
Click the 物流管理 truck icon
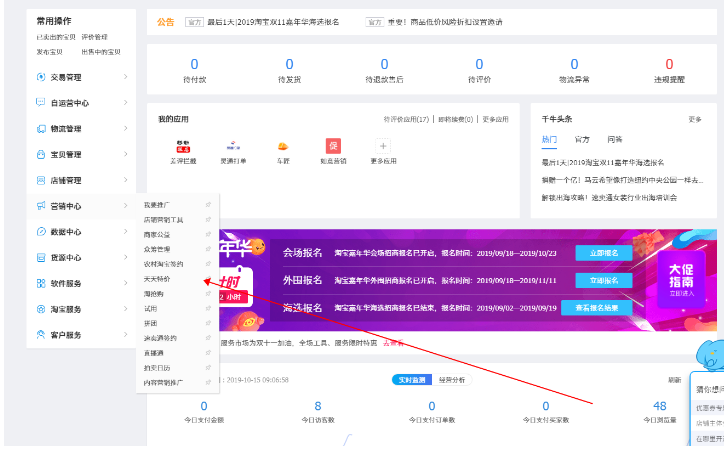pos(41,128)
